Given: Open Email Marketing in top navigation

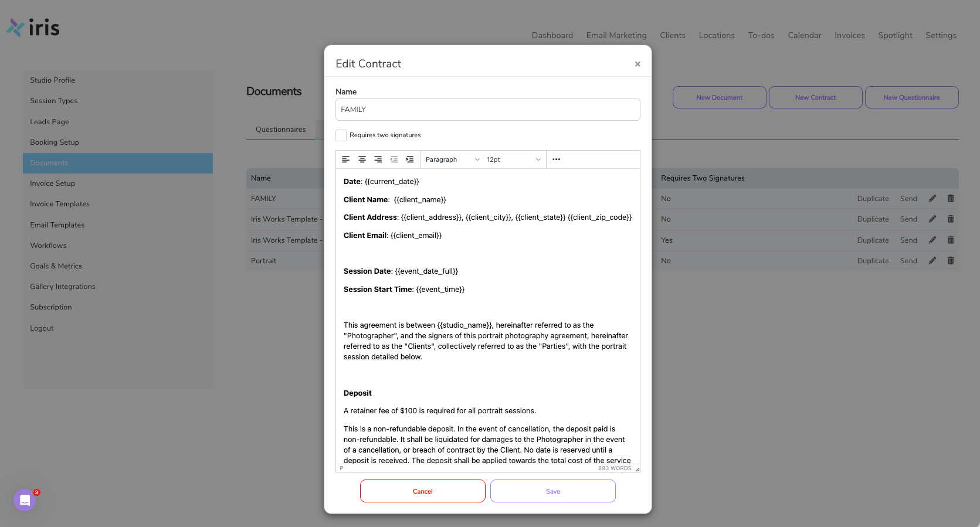Looking at the screenshot, I should (x=616, y=35).
